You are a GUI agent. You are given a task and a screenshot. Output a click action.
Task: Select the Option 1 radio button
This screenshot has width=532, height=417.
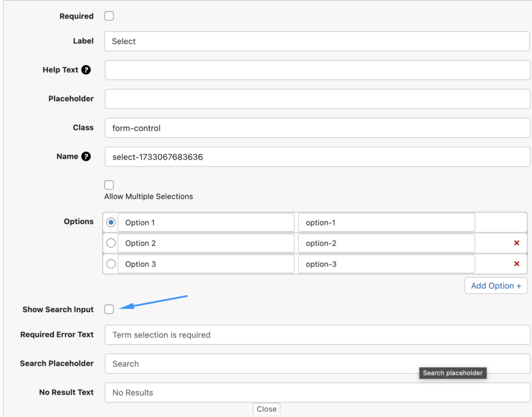111,222
